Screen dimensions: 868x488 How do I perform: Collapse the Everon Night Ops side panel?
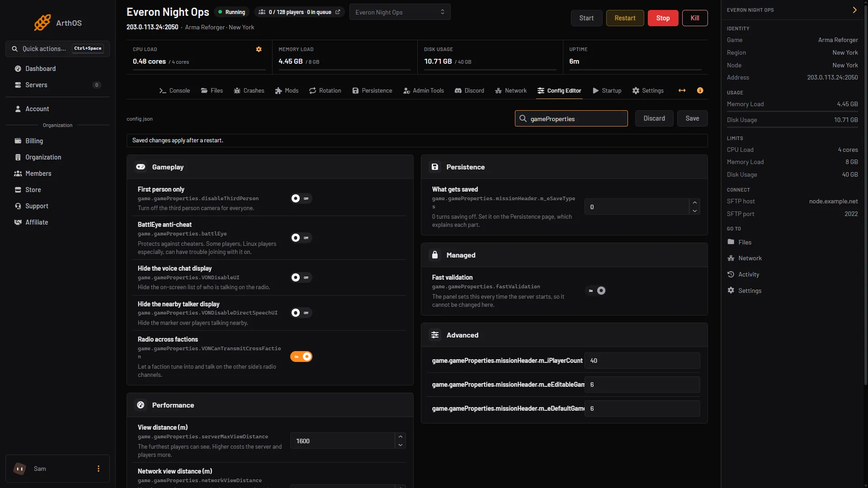click(x=854, y=10)
